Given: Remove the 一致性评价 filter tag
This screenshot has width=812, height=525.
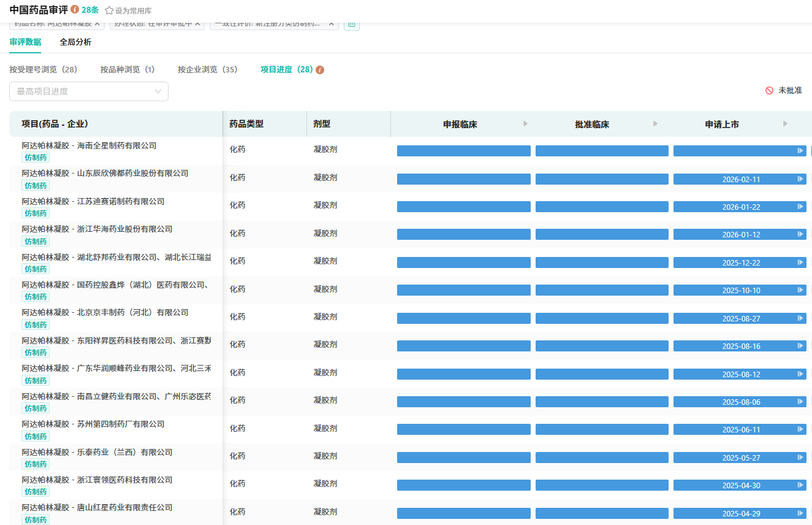Looking at the screenshot, I should [331, 23].
